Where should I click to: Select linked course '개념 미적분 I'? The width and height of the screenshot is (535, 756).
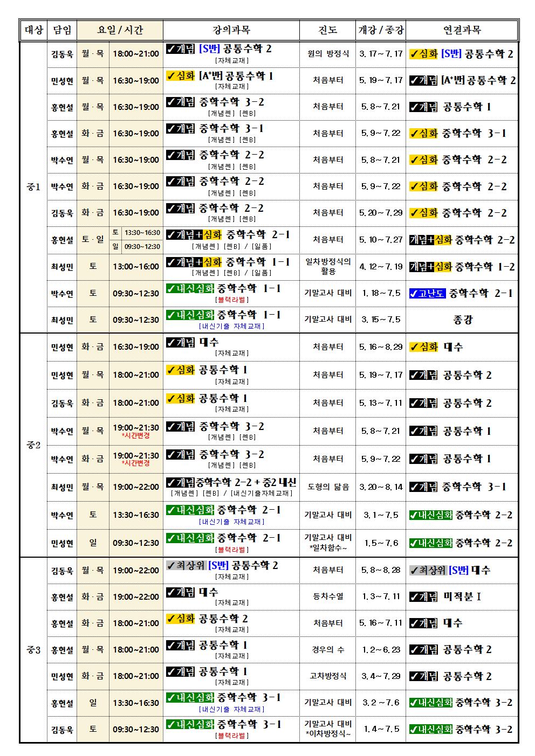(x=462, y=597)
